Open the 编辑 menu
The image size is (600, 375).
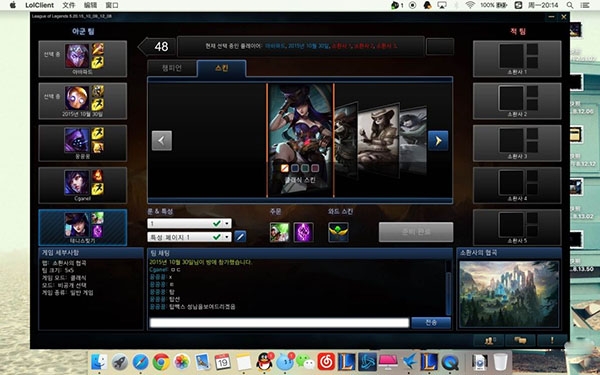click(x=90, y=5)
